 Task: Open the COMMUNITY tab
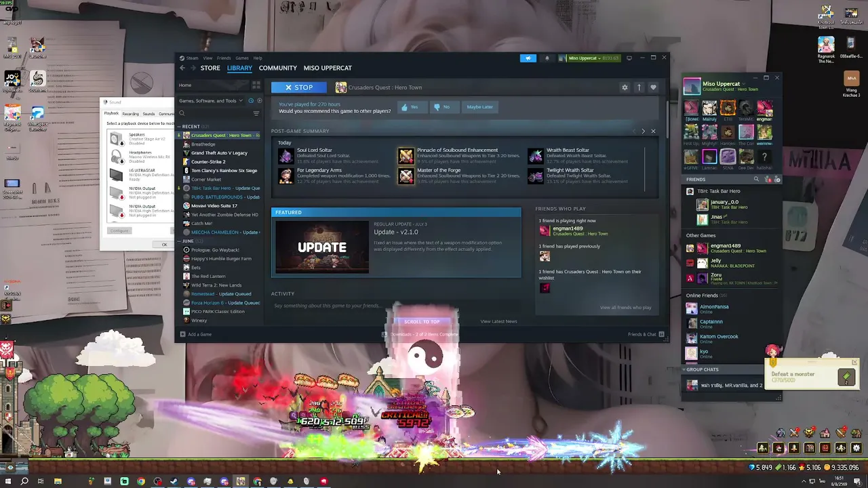tap(277, 68)
